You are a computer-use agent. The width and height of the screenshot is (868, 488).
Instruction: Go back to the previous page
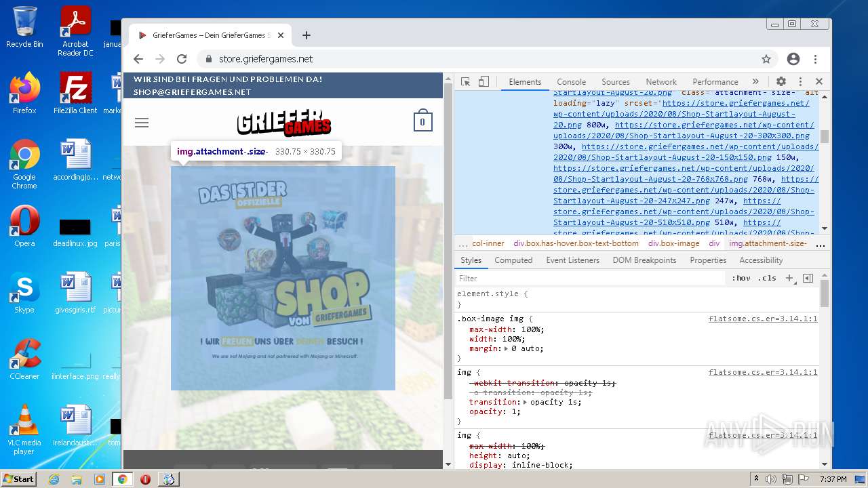(138, 59)
